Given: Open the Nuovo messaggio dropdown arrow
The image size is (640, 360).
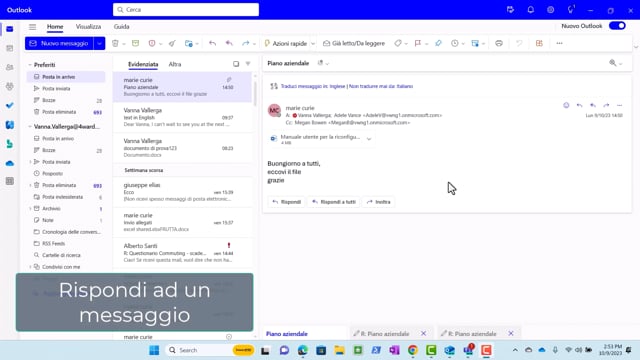Looking at the screenshot, I should pos(99,43).
